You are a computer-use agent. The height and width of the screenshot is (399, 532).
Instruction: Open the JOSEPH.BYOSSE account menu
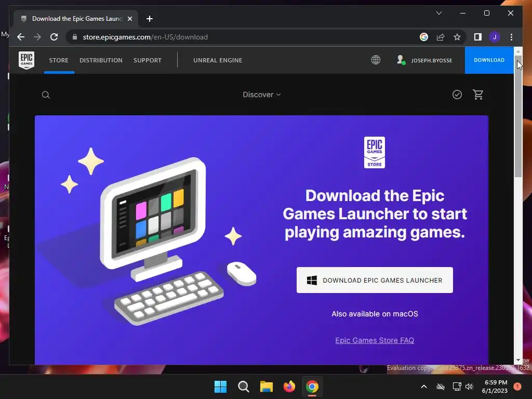coord(424,60)
